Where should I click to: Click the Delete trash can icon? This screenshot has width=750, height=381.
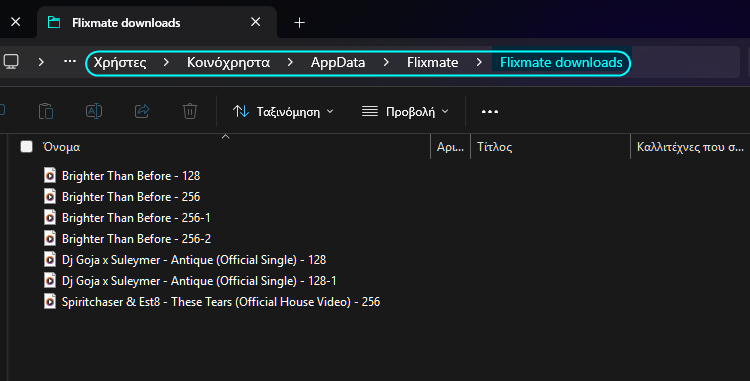pyautogui.click(x=190, y=111)
